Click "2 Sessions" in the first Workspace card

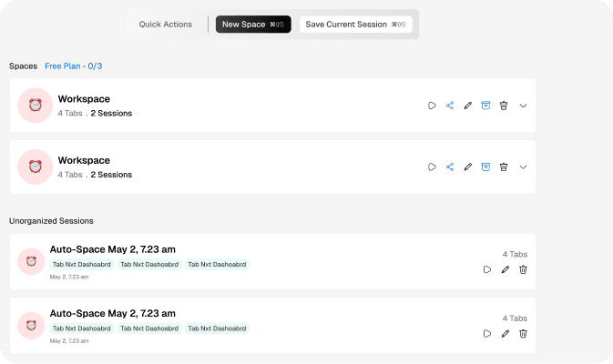(111, 113)
